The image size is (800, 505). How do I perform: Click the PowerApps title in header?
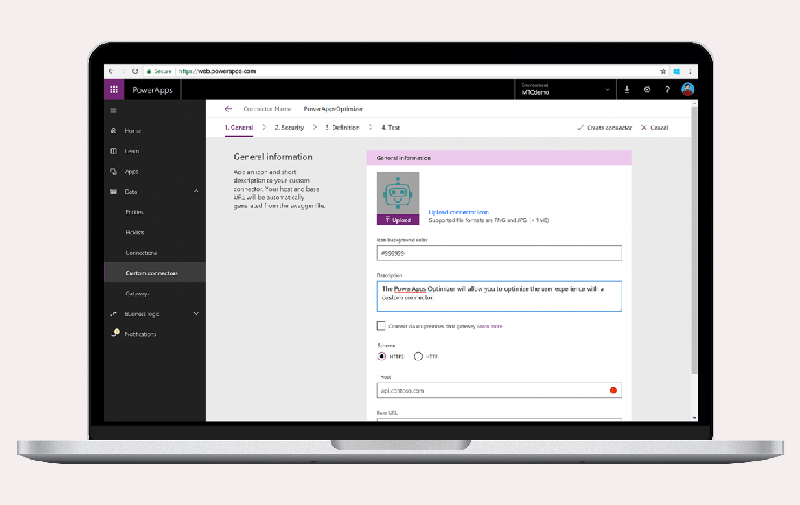point(153,90)
